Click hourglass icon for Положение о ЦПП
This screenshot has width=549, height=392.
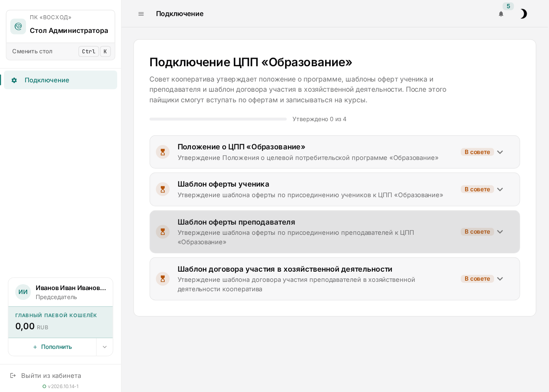coord(163,152)
